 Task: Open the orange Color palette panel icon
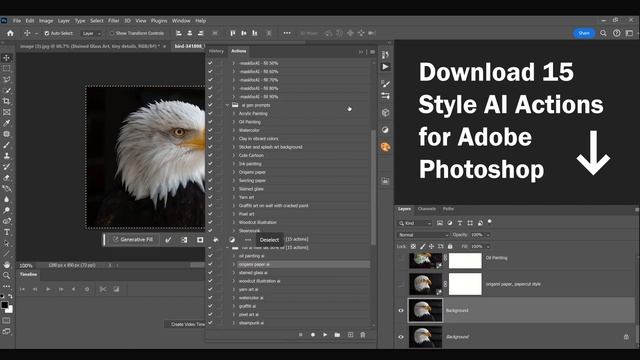pyautogui.click(x=385, y=147)
